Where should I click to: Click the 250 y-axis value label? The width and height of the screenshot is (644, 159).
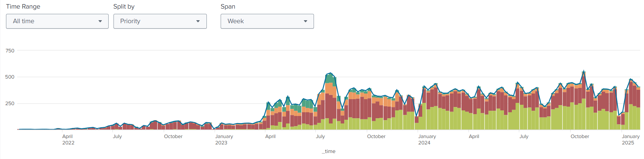[10, 104]
